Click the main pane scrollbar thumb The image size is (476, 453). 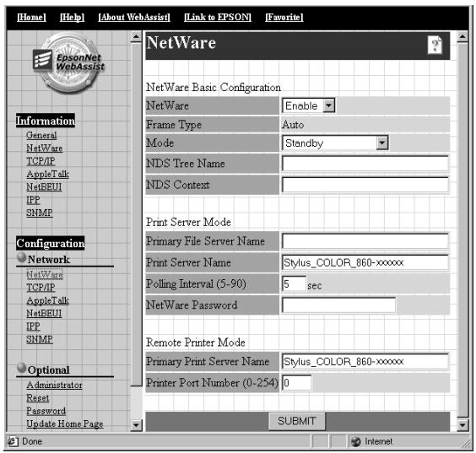pos(462,229)
